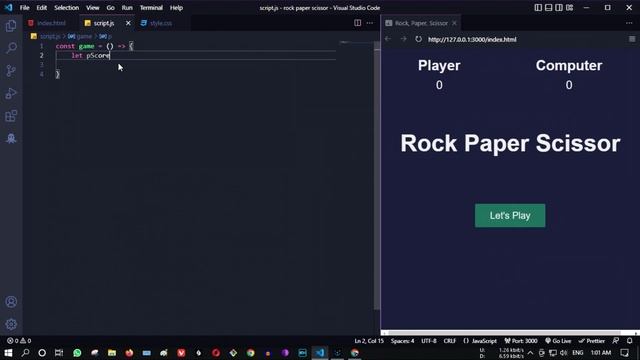
Task: Close the Rock, Paper, Scissor preview tab
Action: click(x=454, y=23)
